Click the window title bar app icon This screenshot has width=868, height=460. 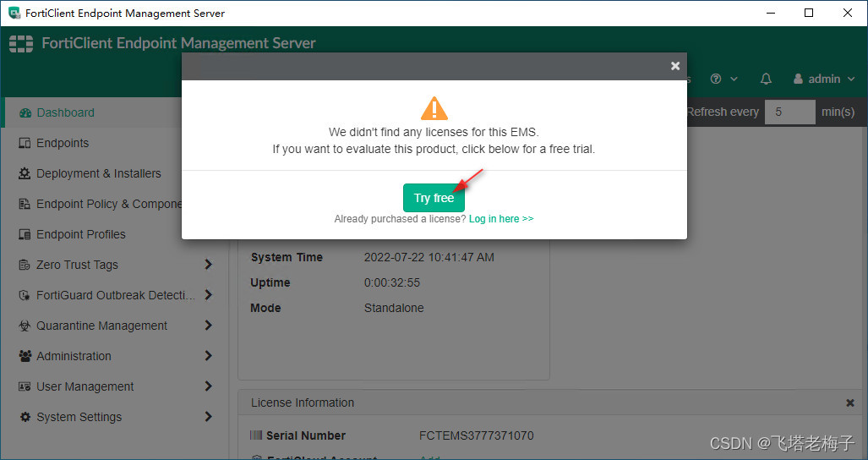pos(14,13)
